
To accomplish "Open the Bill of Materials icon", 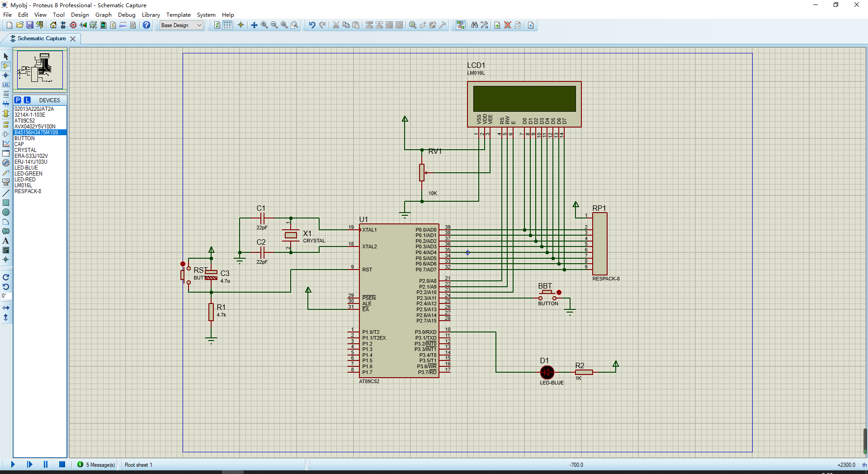I will coord(113,25).
